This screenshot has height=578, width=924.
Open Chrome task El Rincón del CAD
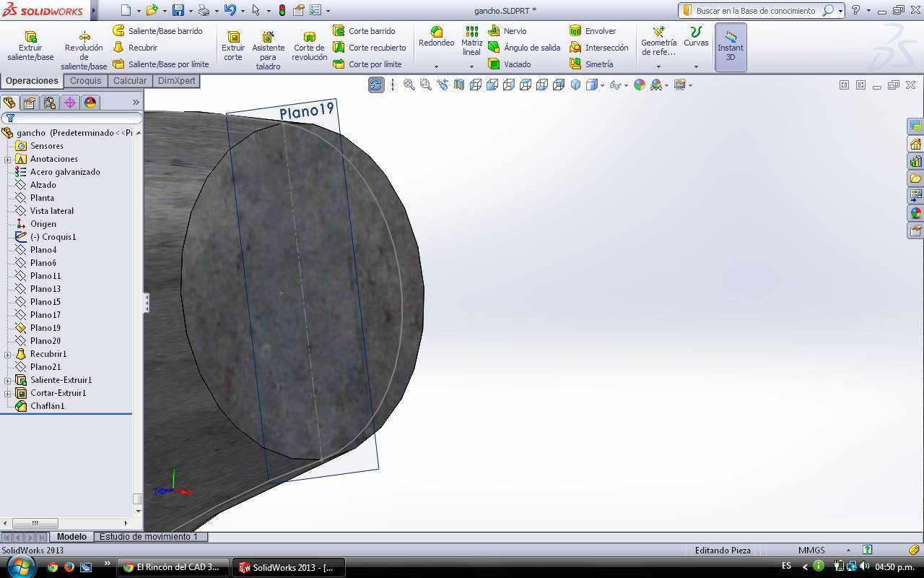[x=173, y=567]
